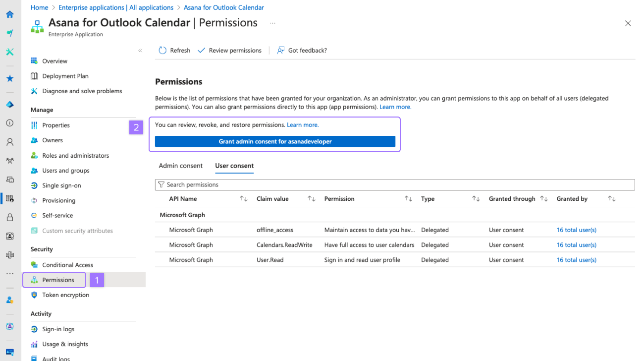Switch to the Admin consent tab

(x=181, y=166)
